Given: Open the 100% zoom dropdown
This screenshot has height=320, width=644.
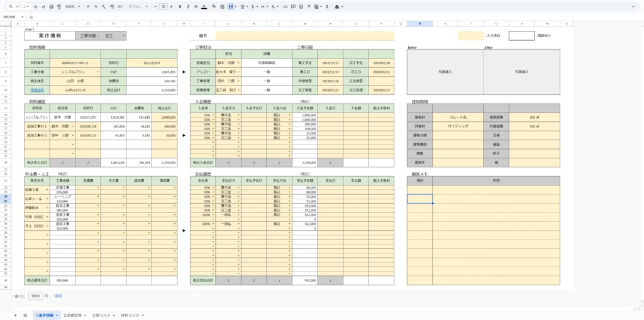Looking at the screenshot, I should (72, 6).
